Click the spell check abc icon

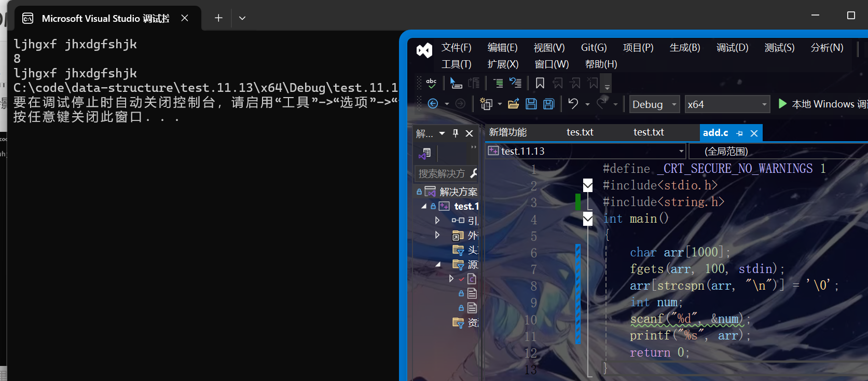[431, 83]
